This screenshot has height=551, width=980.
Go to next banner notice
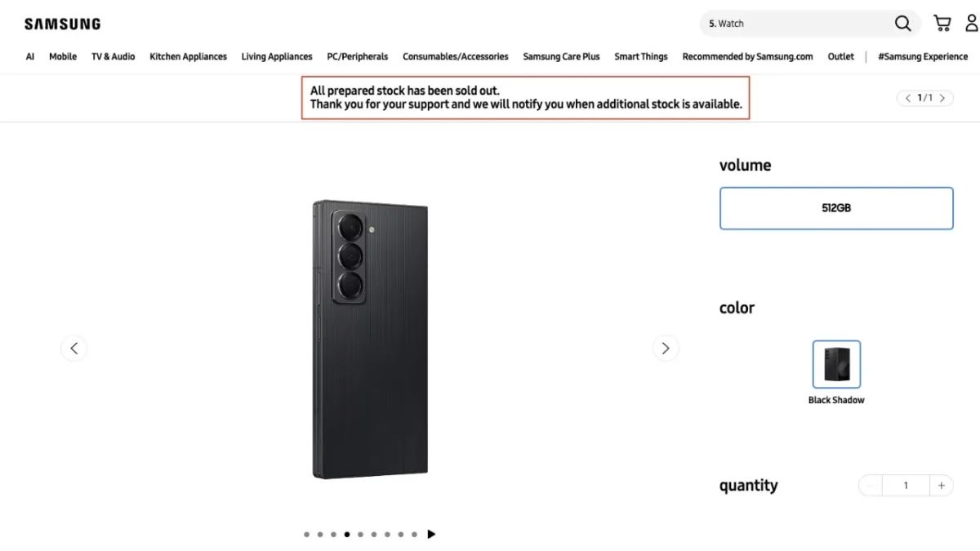point(942,98)
